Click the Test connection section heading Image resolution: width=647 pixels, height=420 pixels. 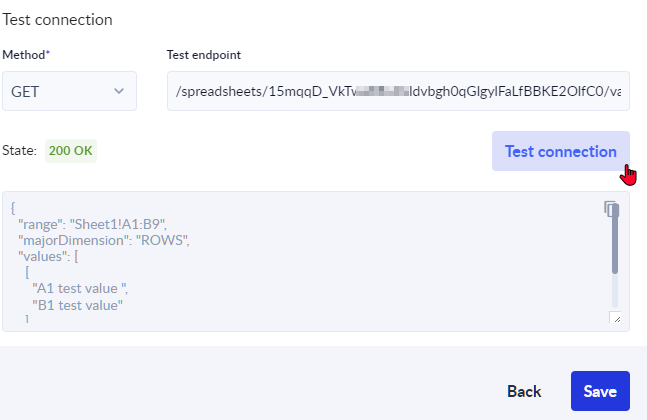click(x=57, y=19)
